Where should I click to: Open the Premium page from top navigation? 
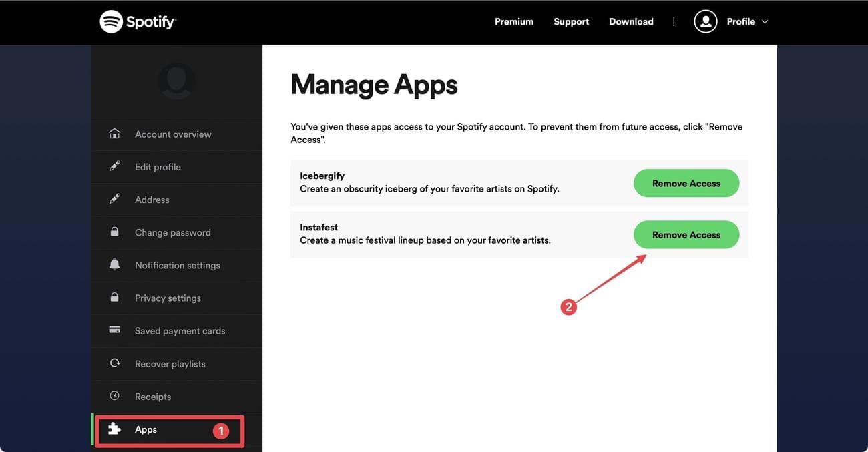click(513, 21)
